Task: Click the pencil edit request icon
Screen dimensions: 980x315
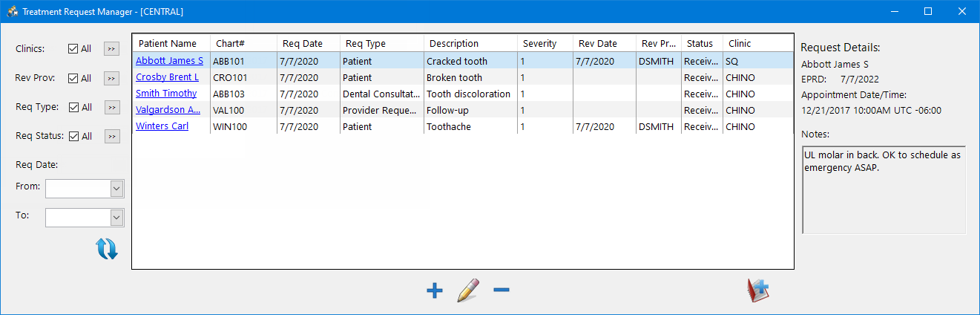Action: tap(468, 290)
